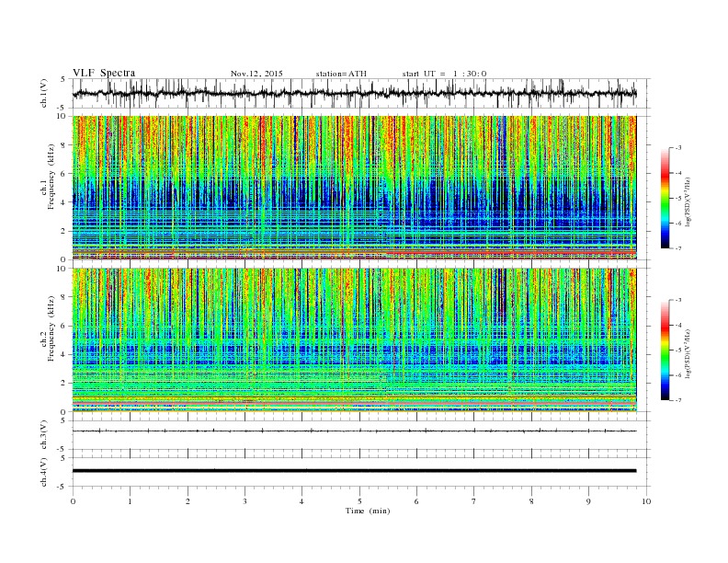This screenshot has width=728, height=563.
Task: Click the "-7" tick on lower colorbar
Action: pos(677,400)
